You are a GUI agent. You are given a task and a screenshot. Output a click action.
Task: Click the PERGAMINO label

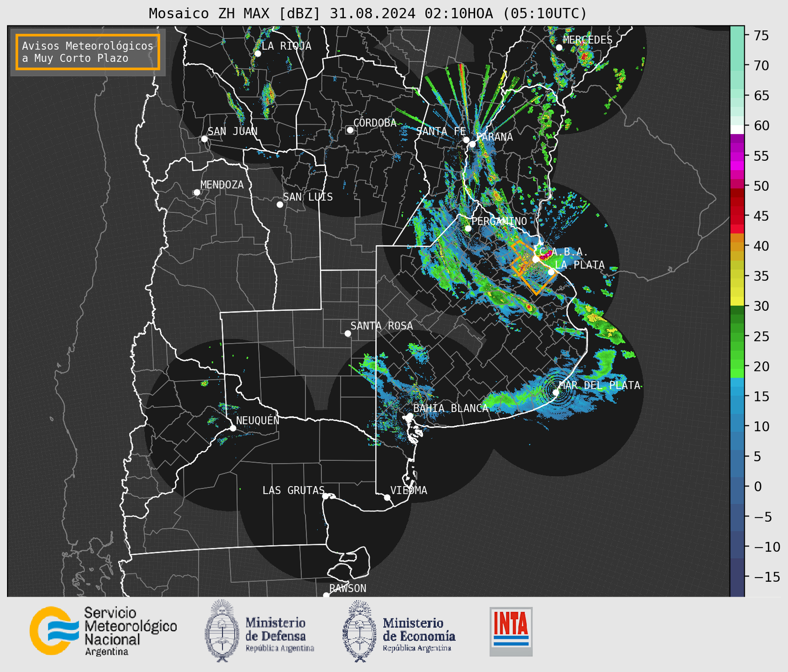tap(499, 221)
